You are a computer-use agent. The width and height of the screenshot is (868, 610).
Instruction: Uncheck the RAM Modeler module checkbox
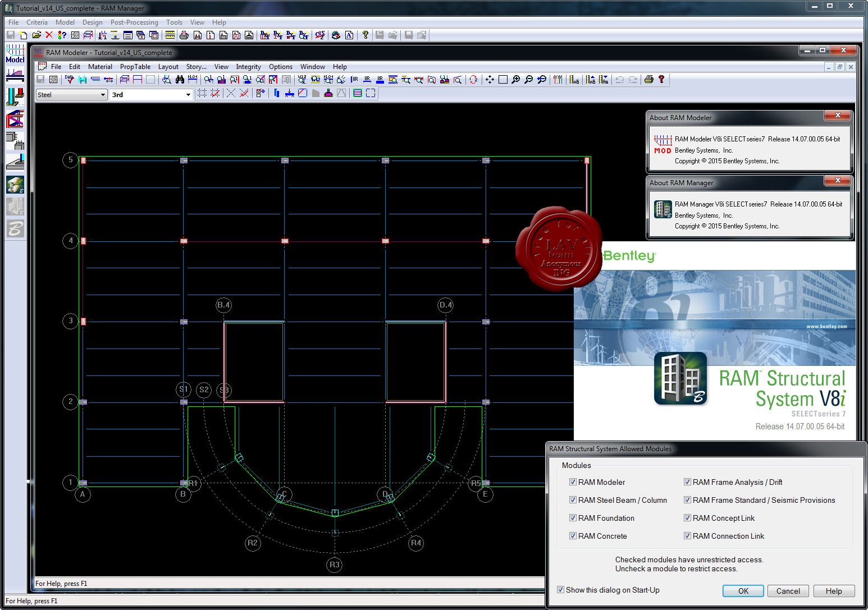coord(573,482)
